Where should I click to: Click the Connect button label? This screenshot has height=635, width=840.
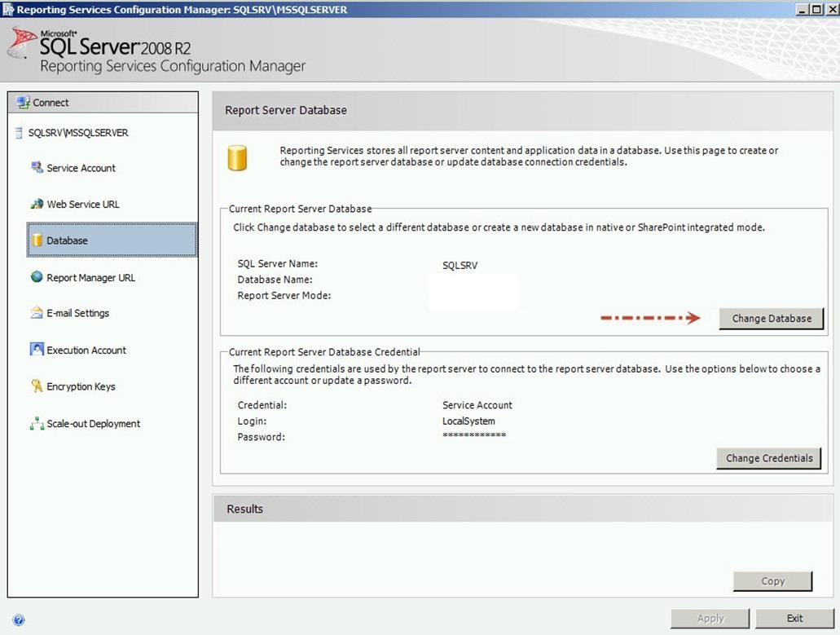[x=51, y=103]
